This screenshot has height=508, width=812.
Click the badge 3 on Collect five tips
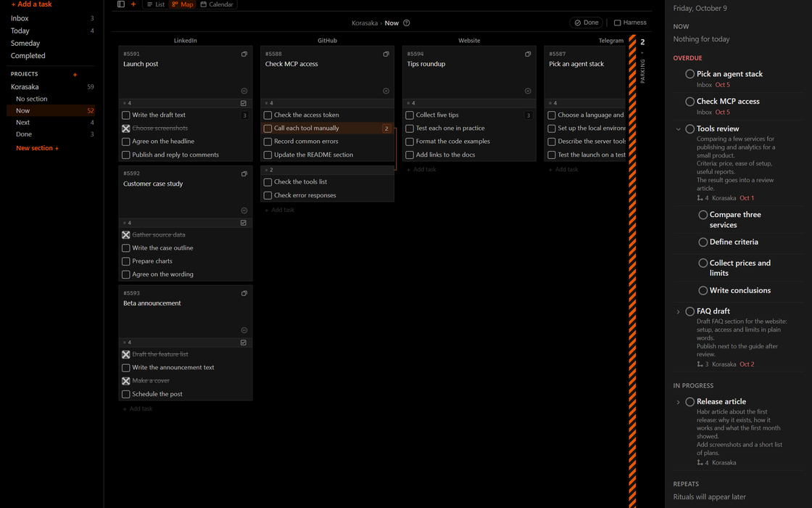529,115
